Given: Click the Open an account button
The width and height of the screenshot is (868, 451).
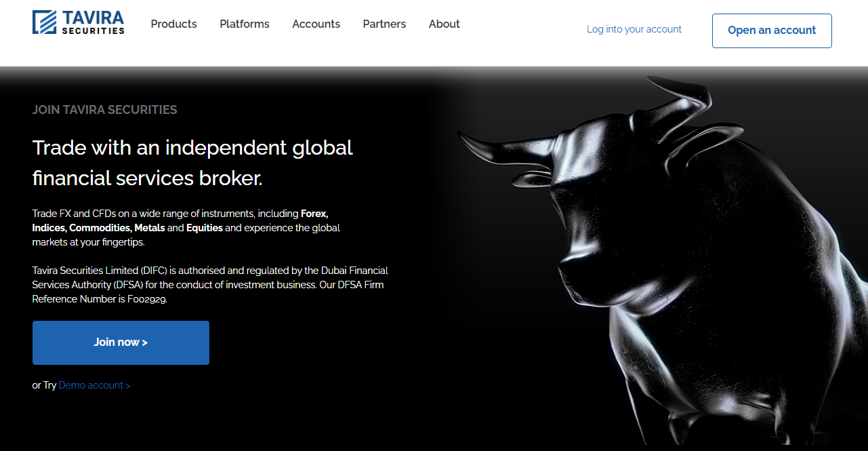Looking at the screenshot, I should tap(772, 31).
